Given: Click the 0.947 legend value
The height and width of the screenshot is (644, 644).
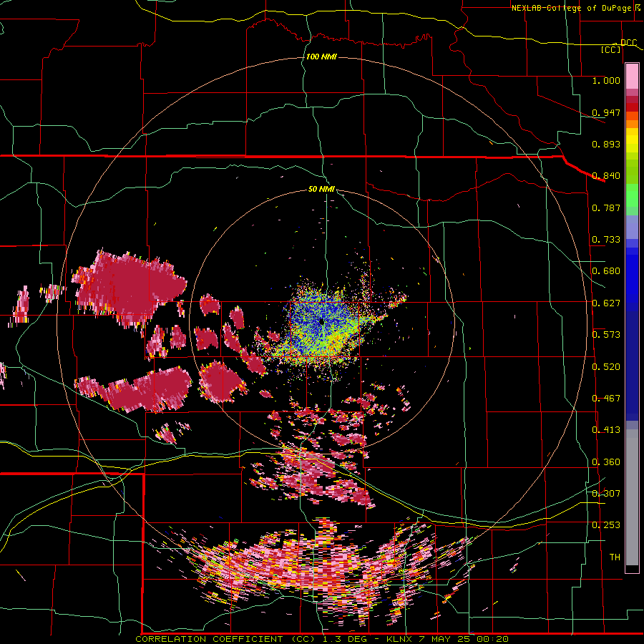Looking at the screenshot, I should [606, 112].
